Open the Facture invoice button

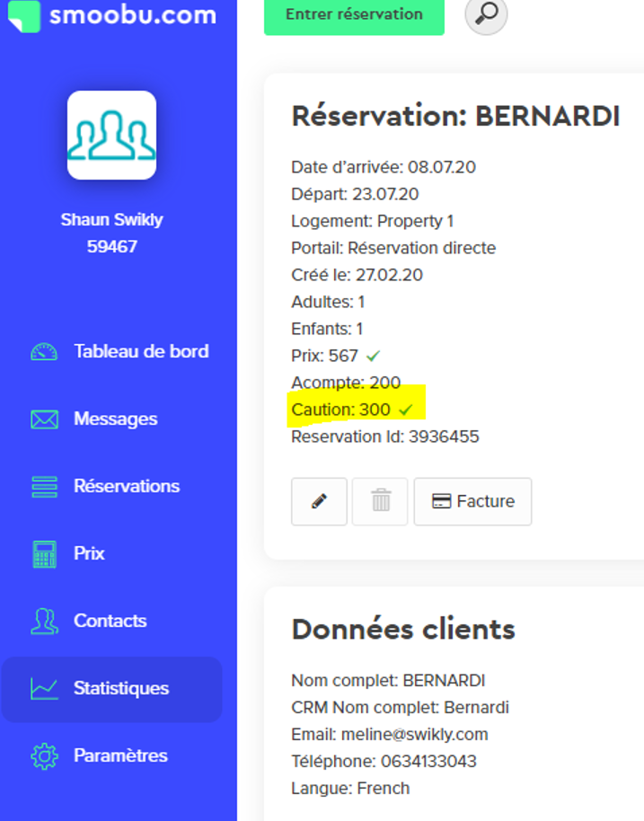point(472,501)
